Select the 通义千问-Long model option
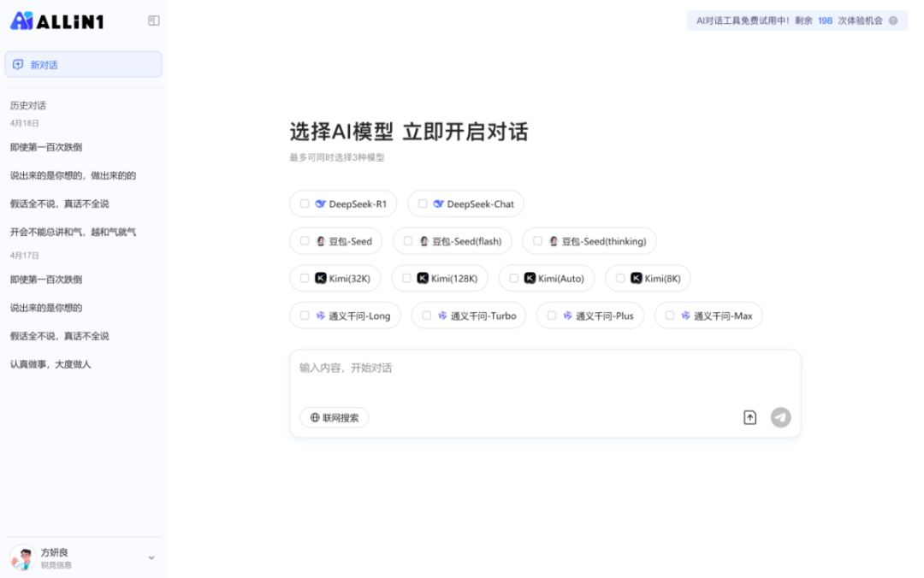The height and width of the screenshot is (578, 924). tap(345, 316)
